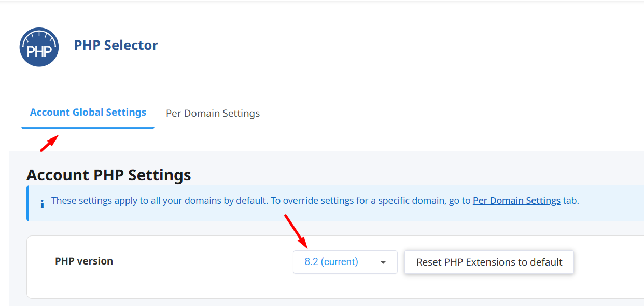Click the Account PHP Settings heading
Screen dimensions: 644x306
108,175
